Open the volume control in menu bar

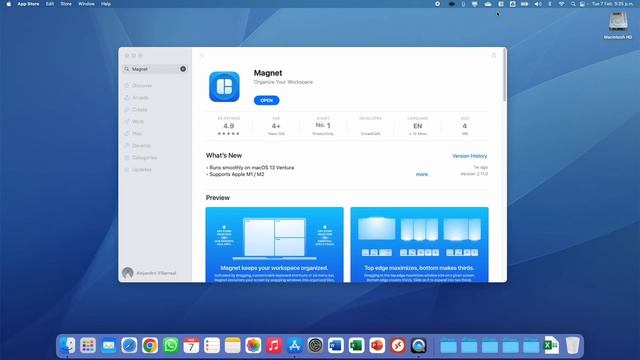(x=538, y=4)
